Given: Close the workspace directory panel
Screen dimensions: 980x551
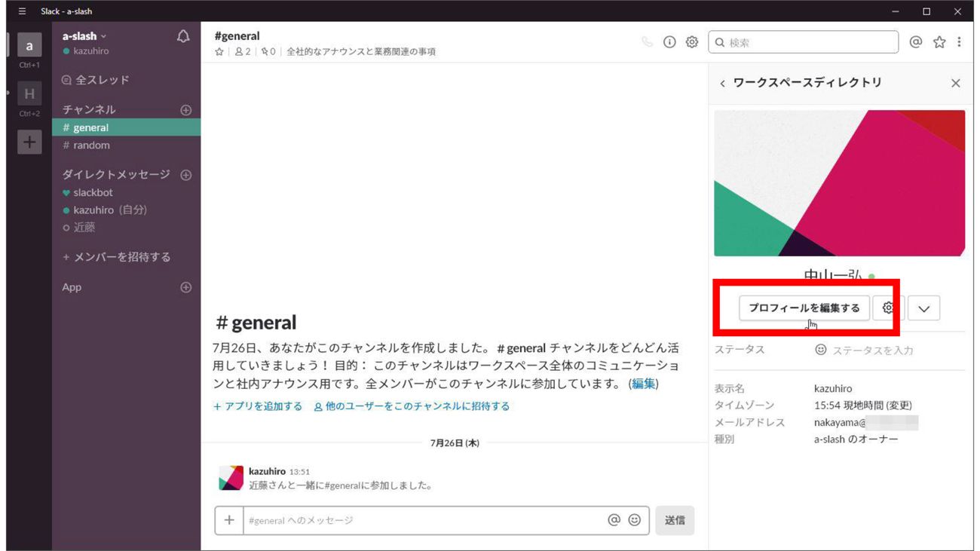Looking at the screenshot, I should (956, 84).
